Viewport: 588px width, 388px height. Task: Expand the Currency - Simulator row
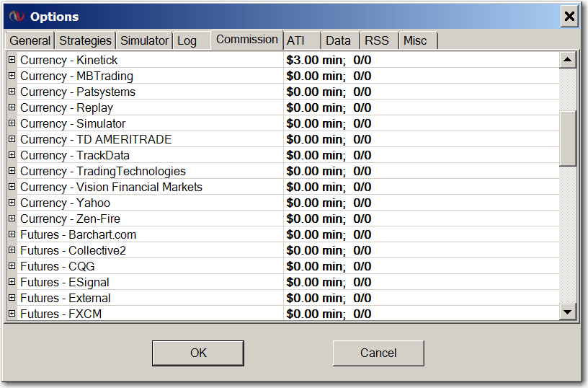pyautogui.click(x=12, y=123)
